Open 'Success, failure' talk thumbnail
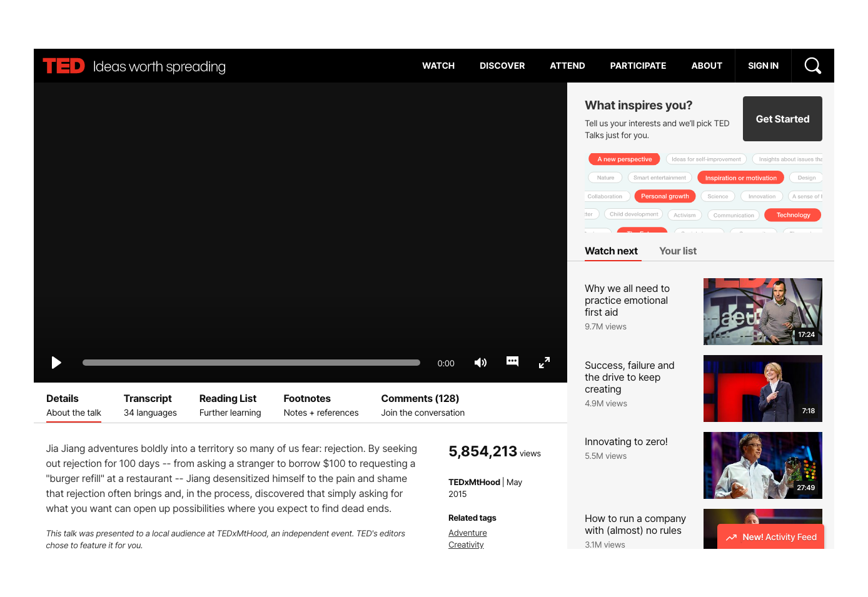This screenshot has height=597, width=868. pos(763,388)
